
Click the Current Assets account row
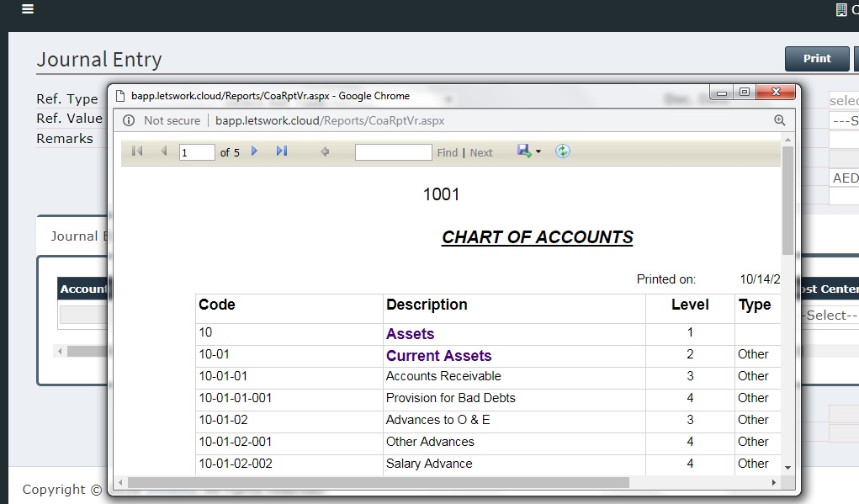click(x=438, y=356)
